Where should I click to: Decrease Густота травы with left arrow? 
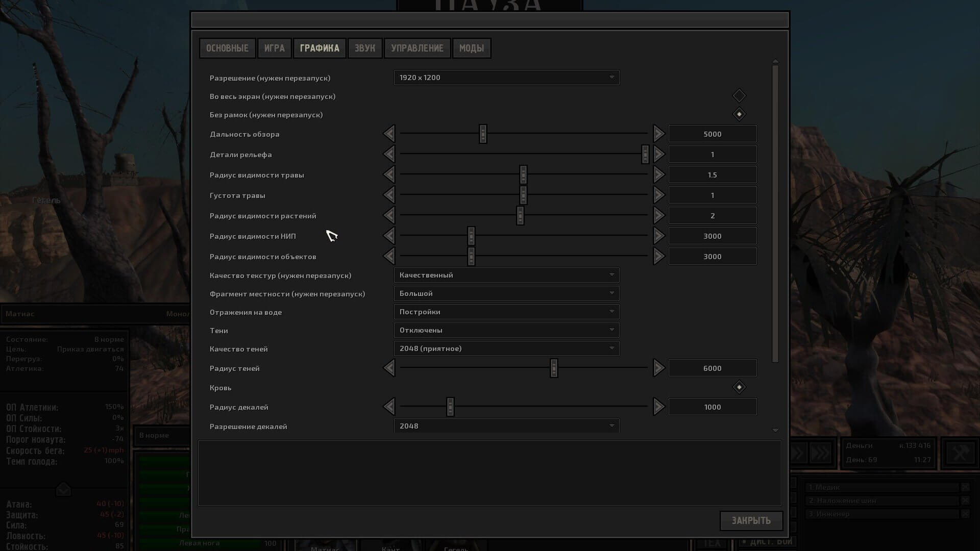click(x=389, y=195)
